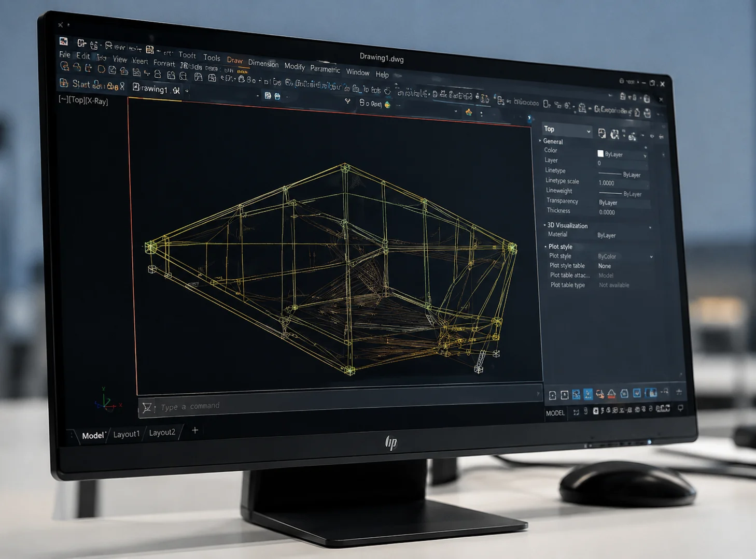Click the first icon in the quick access toolbar
The height and width of the screenshot is (559, 756).
81,44
